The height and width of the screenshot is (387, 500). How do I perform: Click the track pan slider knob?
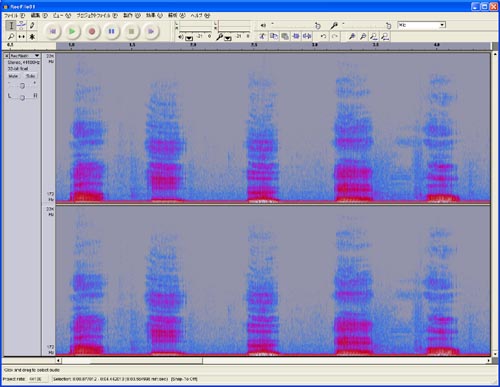pyautogui.click(x=22, y=97)
